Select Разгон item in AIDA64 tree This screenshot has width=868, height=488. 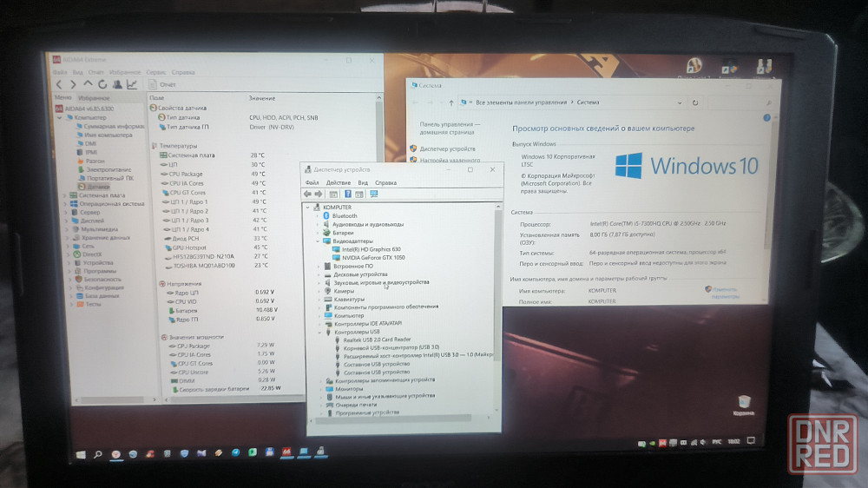pos(91,161)
